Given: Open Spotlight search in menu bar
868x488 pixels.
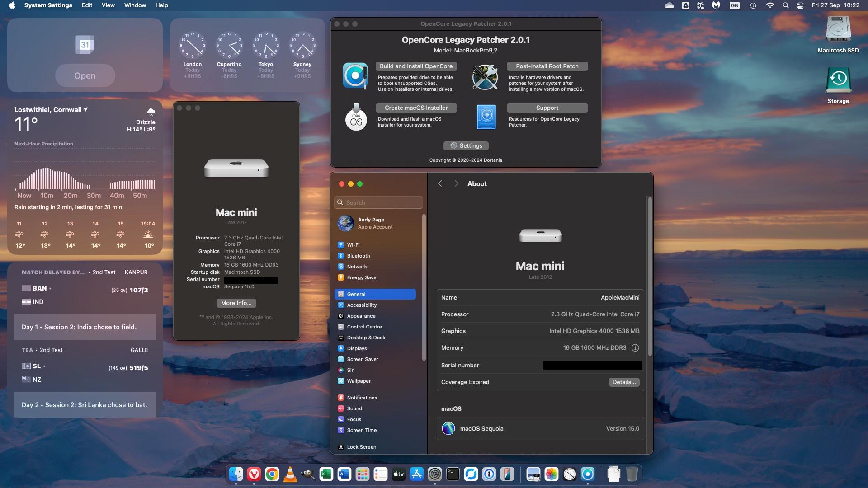Looking at the screenshot, I should (786, 5).
